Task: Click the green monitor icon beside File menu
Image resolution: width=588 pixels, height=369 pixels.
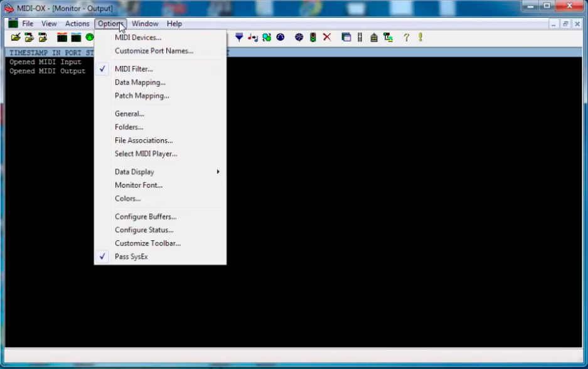Action: click(13, 23)
